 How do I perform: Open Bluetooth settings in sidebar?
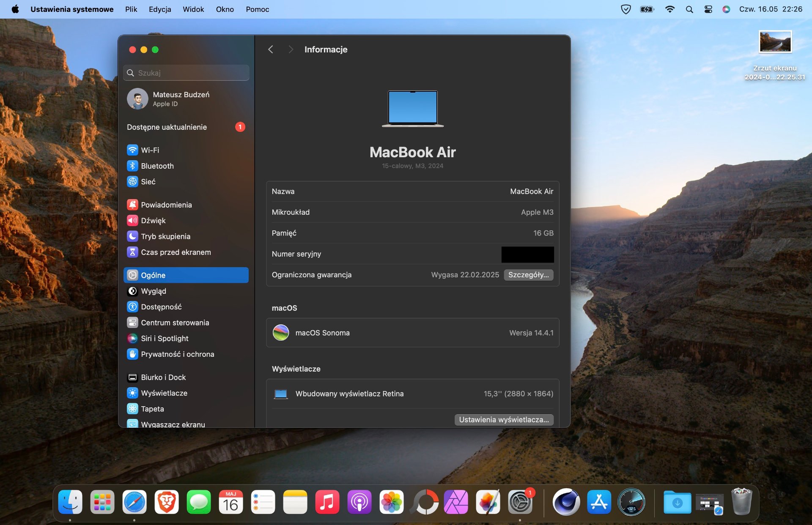pyautogui.click(x=186, y=166)
